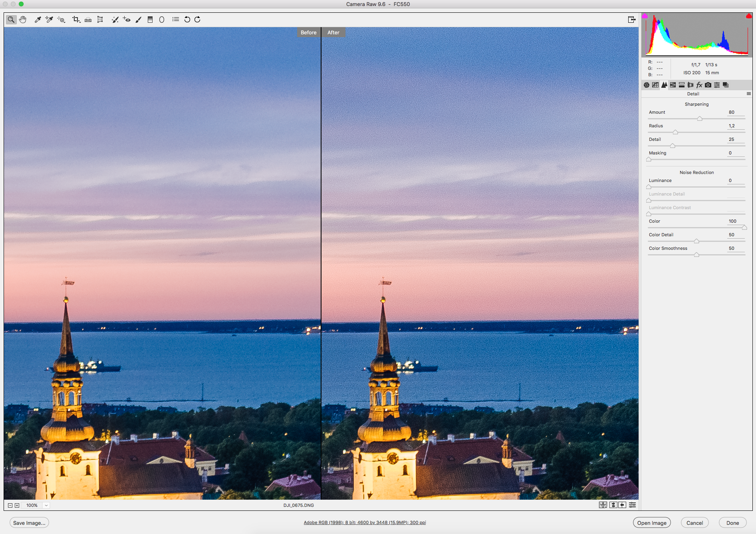Toggle full screen mode
Screen dimensions: 756x534
(x=631, y=20)
